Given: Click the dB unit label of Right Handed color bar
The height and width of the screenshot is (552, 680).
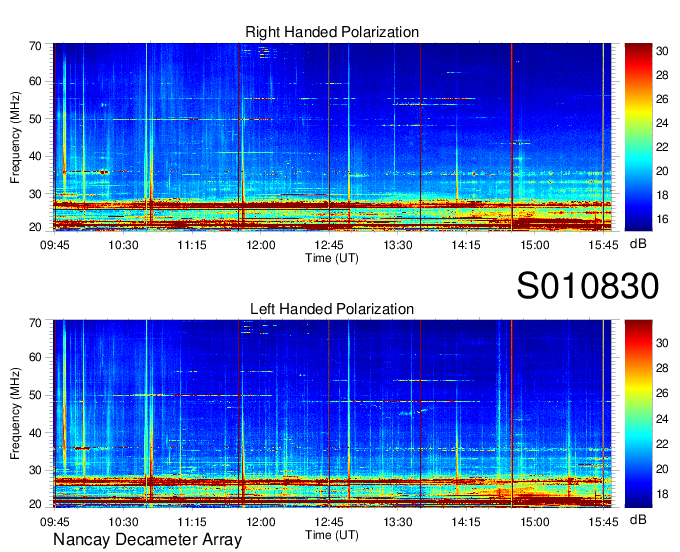Looking at the screenshot, I should point(638,244).
